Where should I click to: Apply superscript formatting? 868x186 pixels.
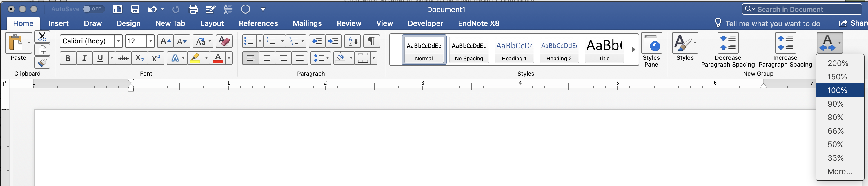click(156, 58)
